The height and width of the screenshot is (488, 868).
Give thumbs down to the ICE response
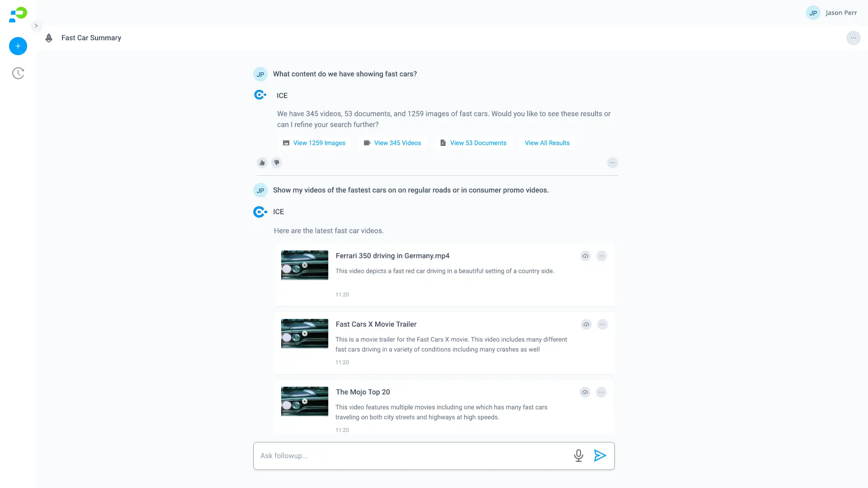click(277, 163)
